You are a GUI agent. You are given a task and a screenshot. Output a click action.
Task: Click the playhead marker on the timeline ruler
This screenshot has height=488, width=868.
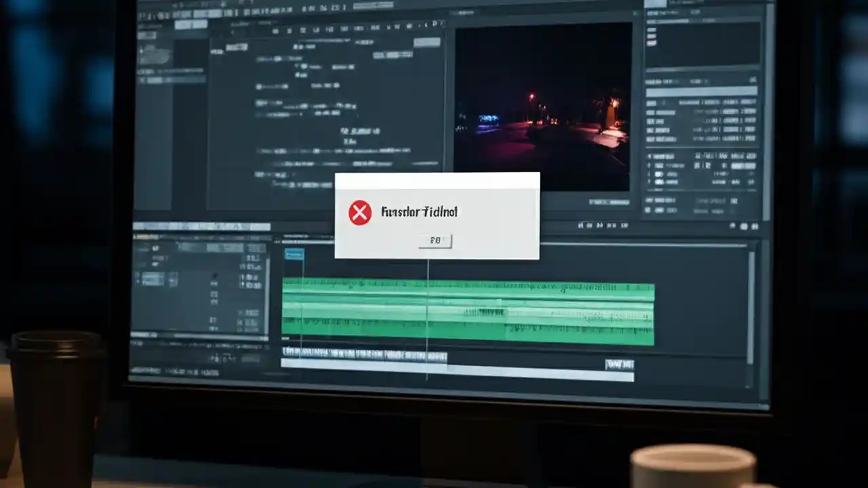(427, 266)
